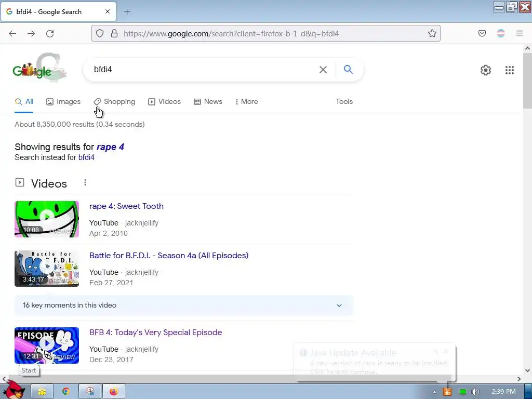Switch to the Shopping results tab
The image size is (532, 399).
pyautogui.click(x=114, y=101)
